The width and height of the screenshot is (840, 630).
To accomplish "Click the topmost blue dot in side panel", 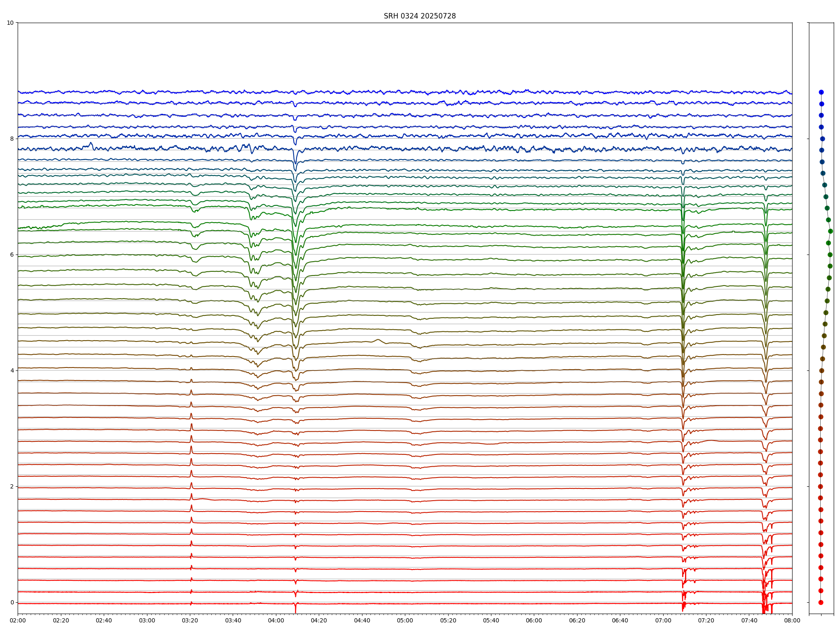I will [x=821, y=92].
